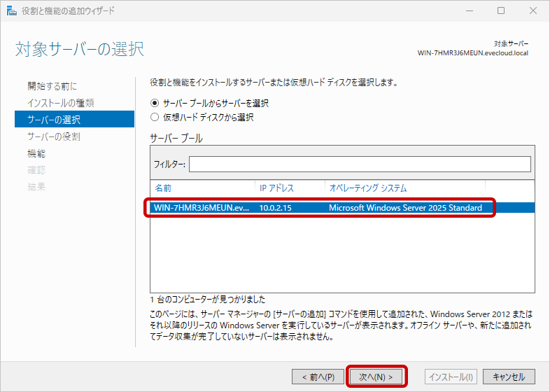550x392 pixels.
Task: Sort by オペレーティング システム column header
Action: coord(368,188)
